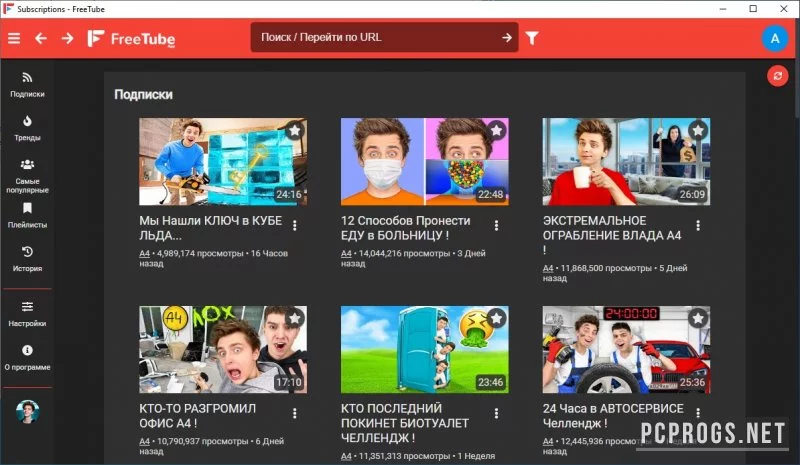Open История in the sidebar
This screenshot has height=465, width=800.
tap(27, 259)
